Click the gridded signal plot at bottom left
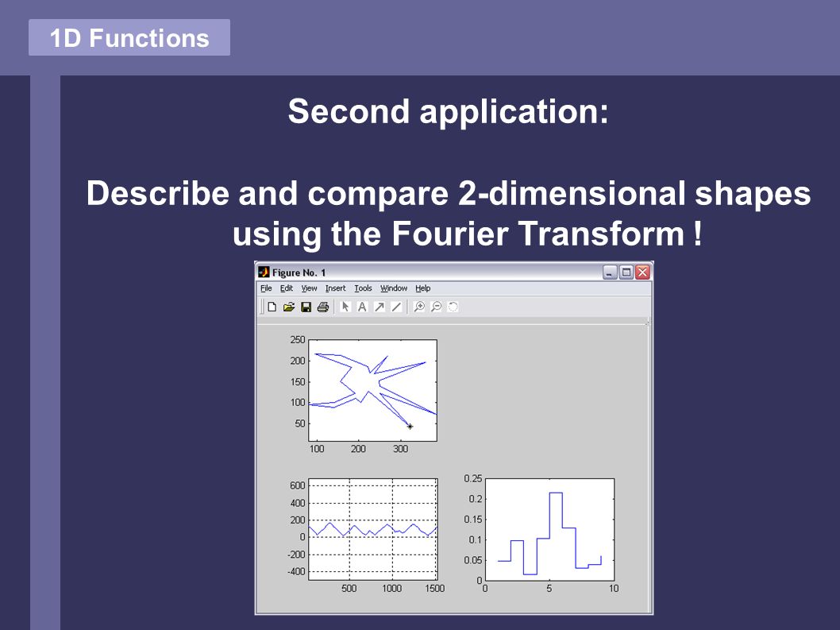Image resolution: width=840 pixels, height=630 pixels. [373, 529]
